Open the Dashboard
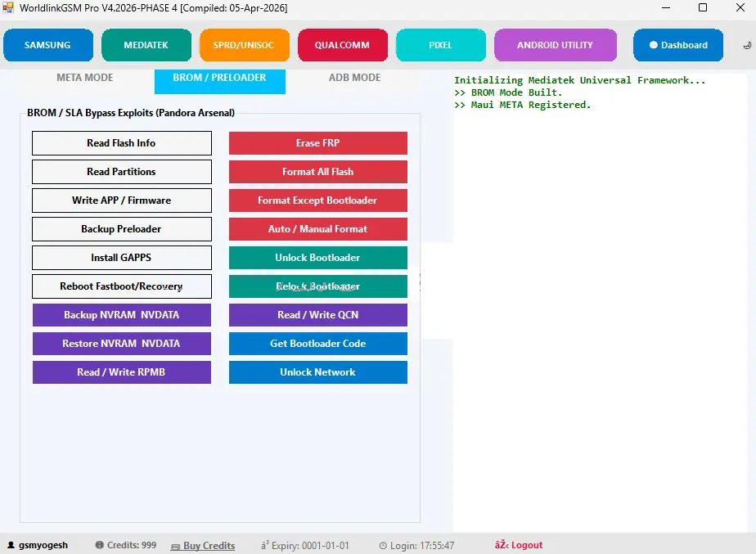Viewport: 756px width, 554px height. [677, 45]
